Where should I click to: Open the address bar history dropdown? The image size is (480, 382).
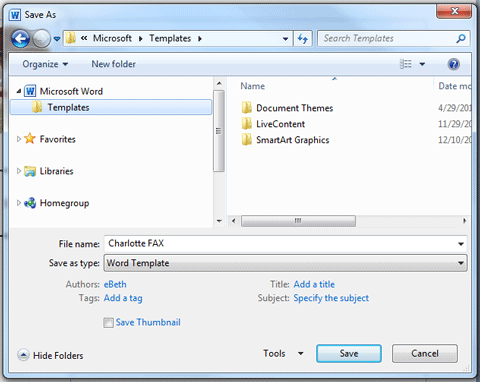point(285,39)
